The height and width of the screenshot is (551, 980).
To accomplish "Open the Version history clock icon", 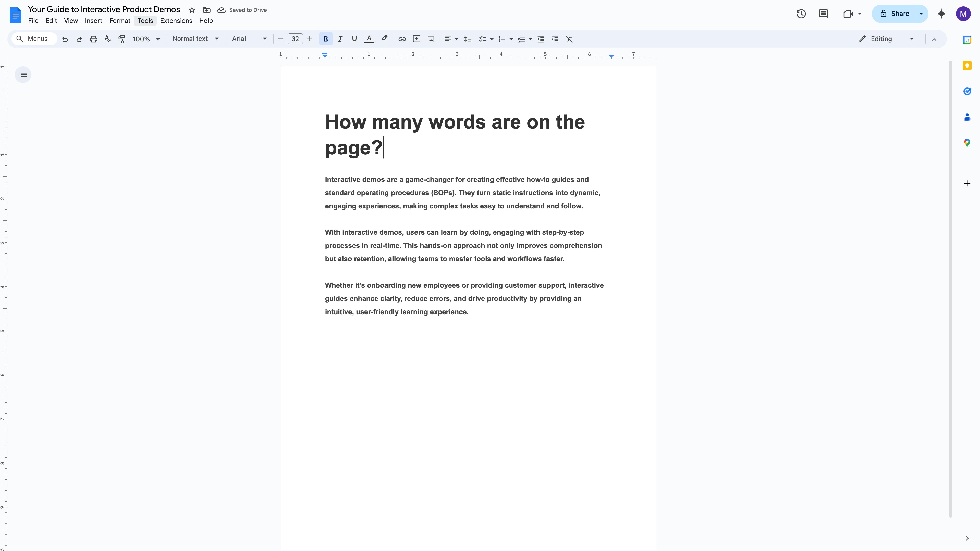I will pos(801,14).
